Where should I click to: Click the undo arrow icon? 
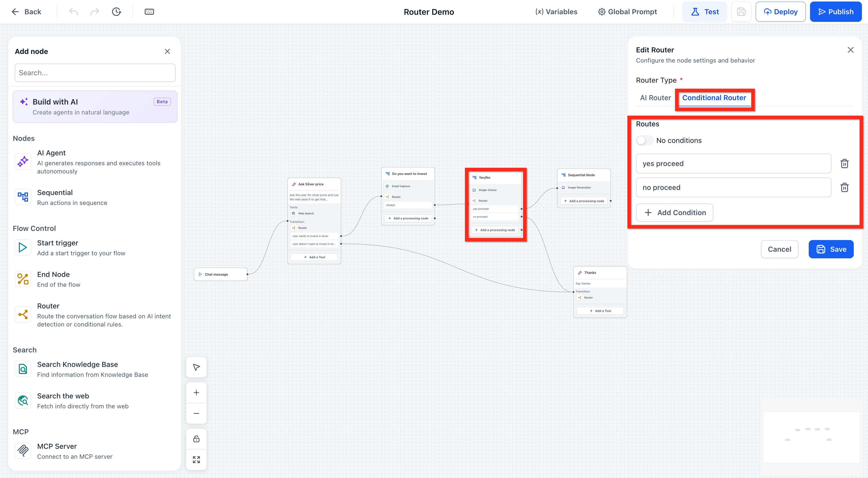[74, 12]
